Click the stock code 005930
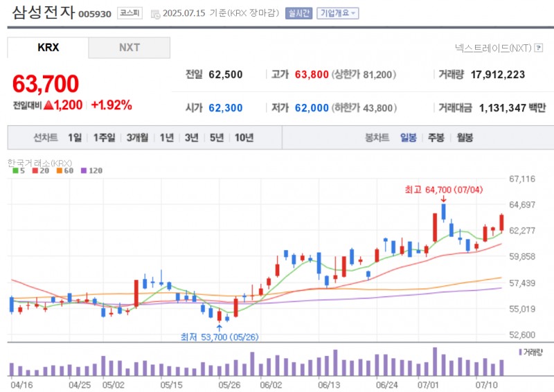 [x=95, y=14]
